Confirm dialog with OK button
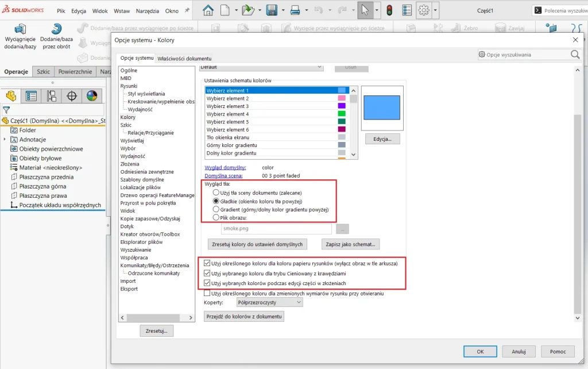 click(x=480, y=351)
